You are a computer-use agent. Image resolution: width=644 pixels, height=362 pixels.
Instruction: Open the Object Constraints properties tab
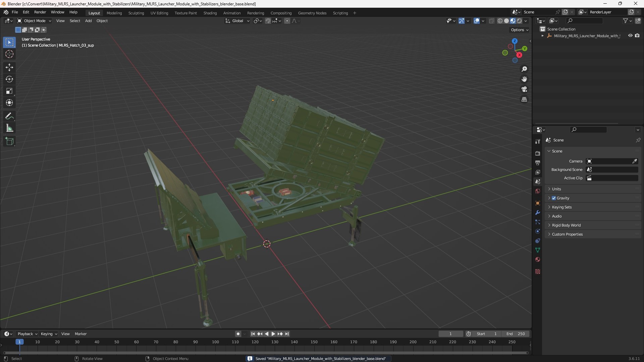tap(538, 241)
